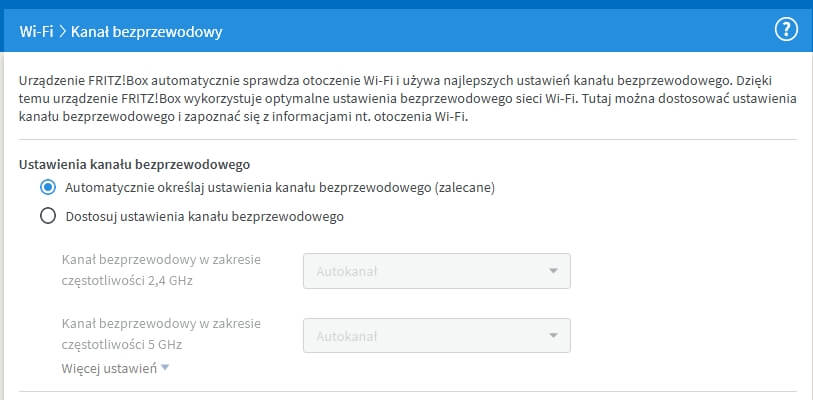
Task: Click the Wi-Fi breadcrumb link
Action: pos(36,32)
